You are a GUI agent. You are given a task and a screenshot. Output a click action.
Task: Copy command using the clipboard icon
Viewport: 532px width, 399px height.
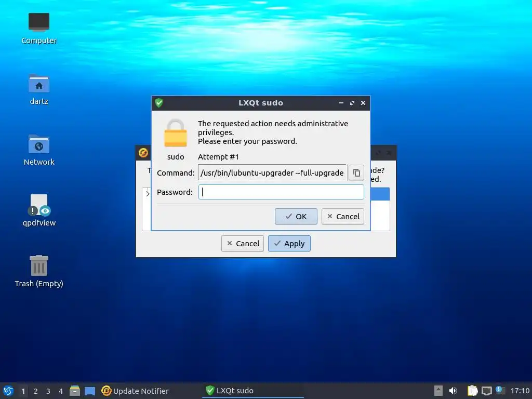[x=356, y=172]
